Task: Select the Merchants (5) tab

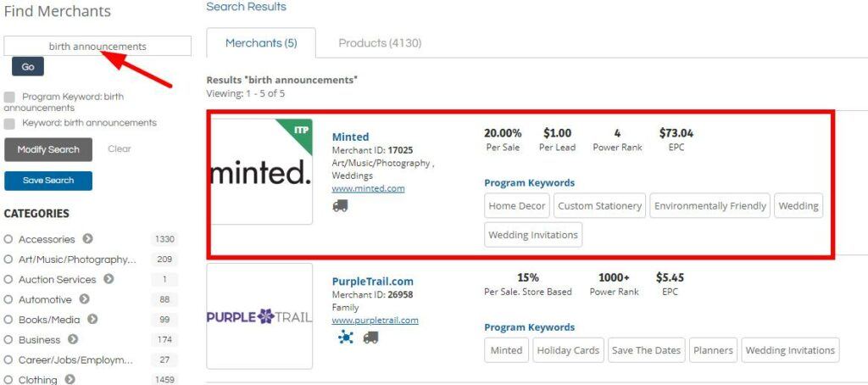Action: click(x=261, y=43)
